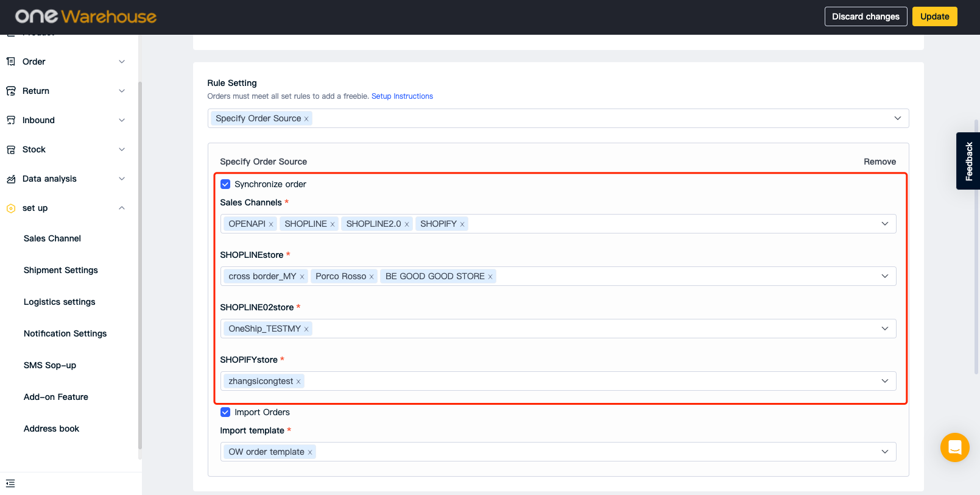Click the Data analysis chart icon

[x=11, y=179]
